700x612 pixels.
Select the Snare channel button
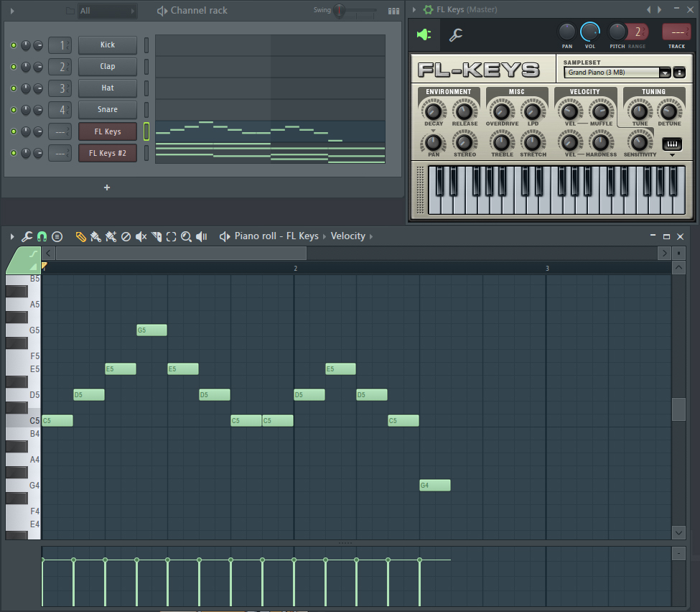tap(108, 109)
